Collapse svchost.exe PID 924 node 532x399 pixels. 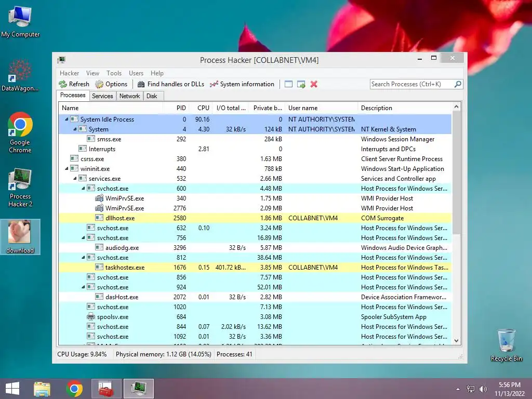pos(83,287)
